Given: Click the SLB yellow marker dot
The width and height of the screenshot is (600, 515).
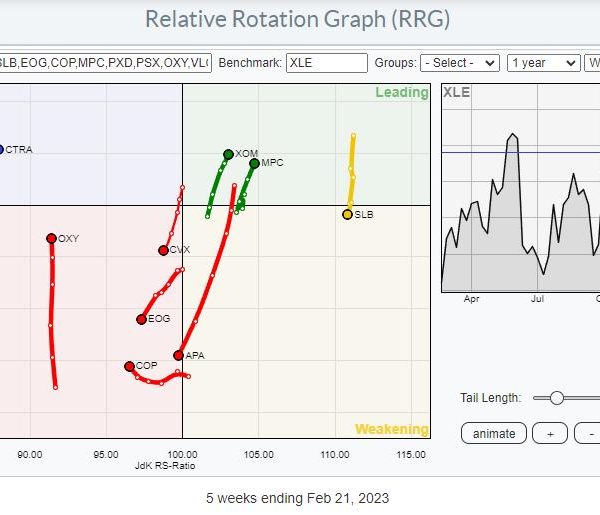Looking at the screenshot, I should (347, 214).
